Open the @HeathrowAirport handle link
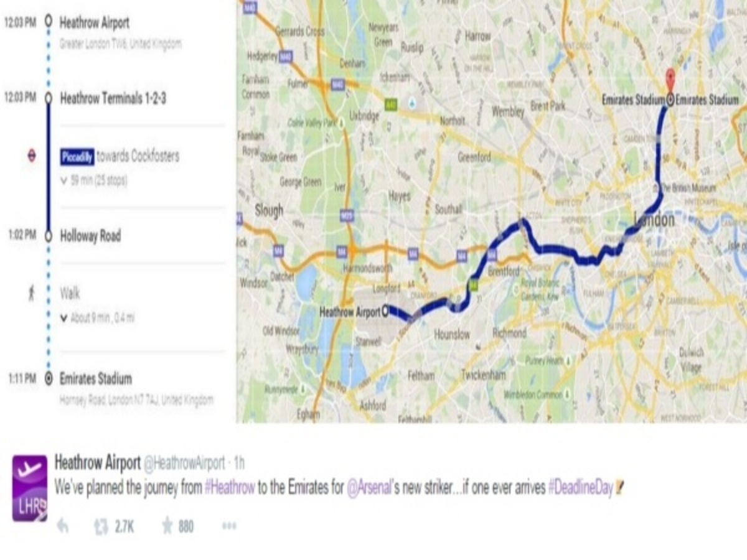This screenshot has height=560, width=747. [x=184, y=463]
